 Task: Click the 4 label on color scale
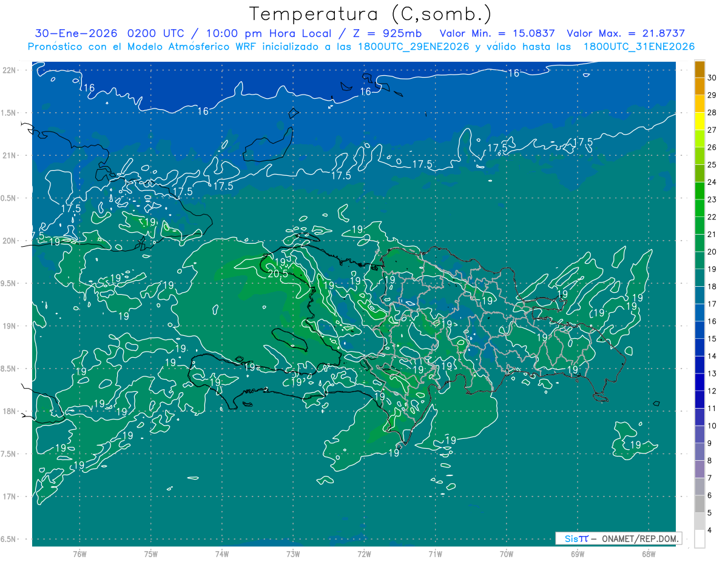point(712,530)
